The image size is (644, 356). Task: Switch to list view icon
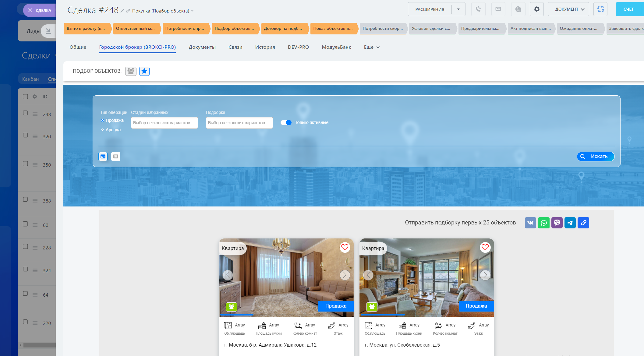[115, 157]
